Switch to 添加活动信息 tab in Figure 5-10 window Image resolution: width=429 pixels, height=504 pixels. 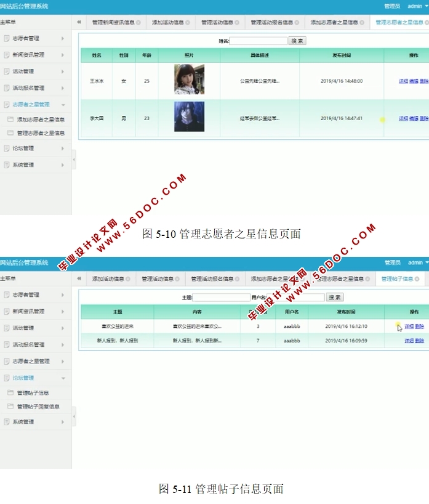[x=167, y=23]
